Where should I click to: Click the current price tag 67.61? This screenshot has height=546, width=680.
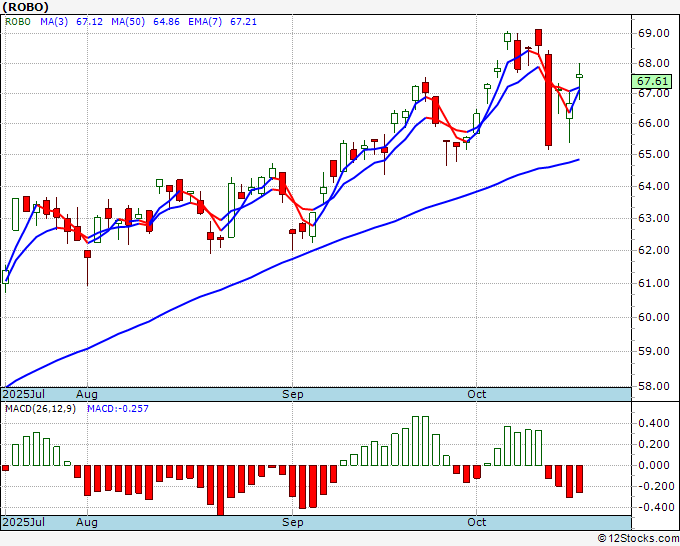(652, 81)
